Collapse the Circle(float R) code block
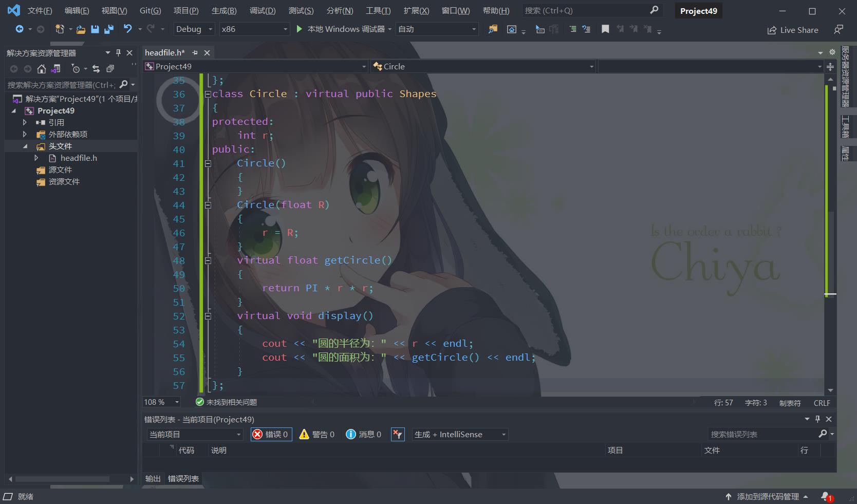This screenshot has width=857, height=504. [x=208, y=205]
